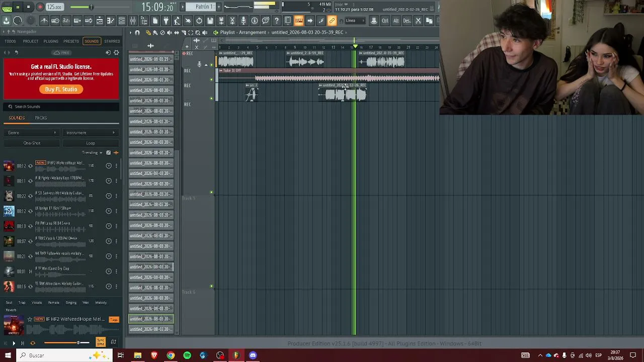This screenshot has width=644, height=362.
Task: Toggle the One-Shot filter
Action: click(32, 143)
